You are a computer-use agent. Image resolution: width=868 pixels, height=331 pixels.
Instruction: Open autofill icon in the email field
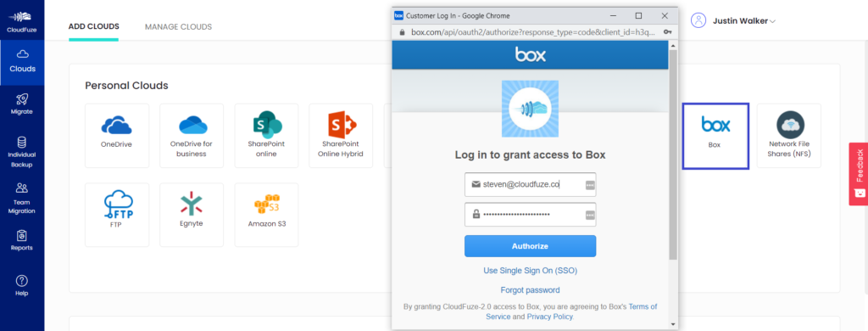pyautogui.click(x=590, y=185)
